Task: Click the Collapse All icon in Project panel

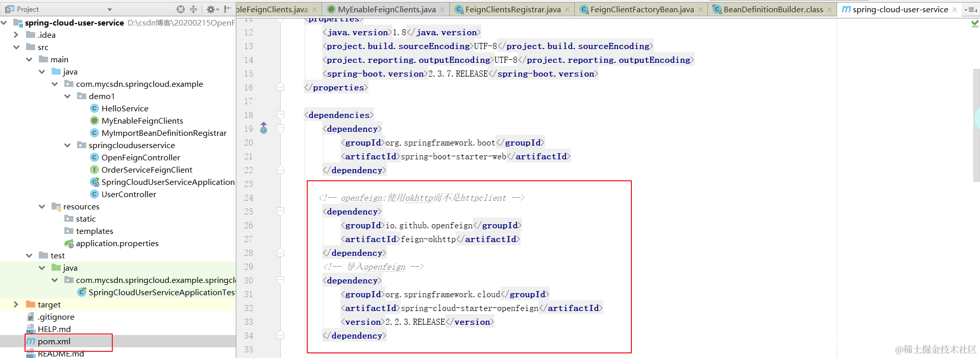Action: click(193, 9)
